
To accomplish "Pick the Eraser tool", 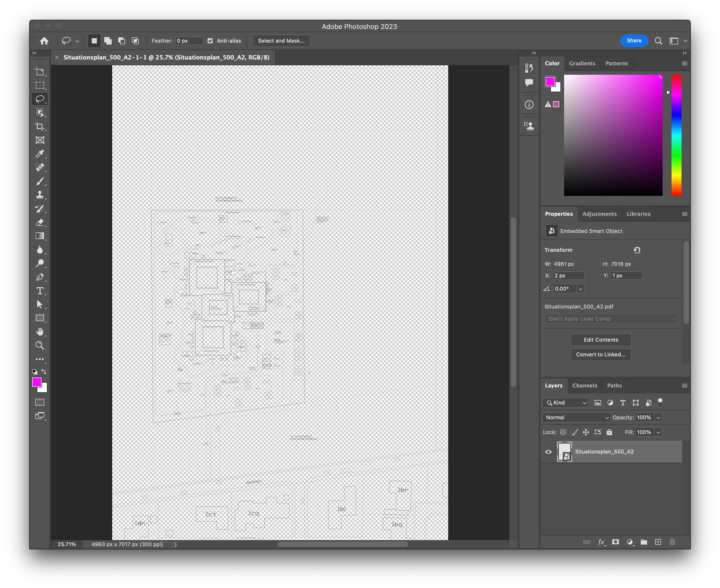I will coord(40,222).
